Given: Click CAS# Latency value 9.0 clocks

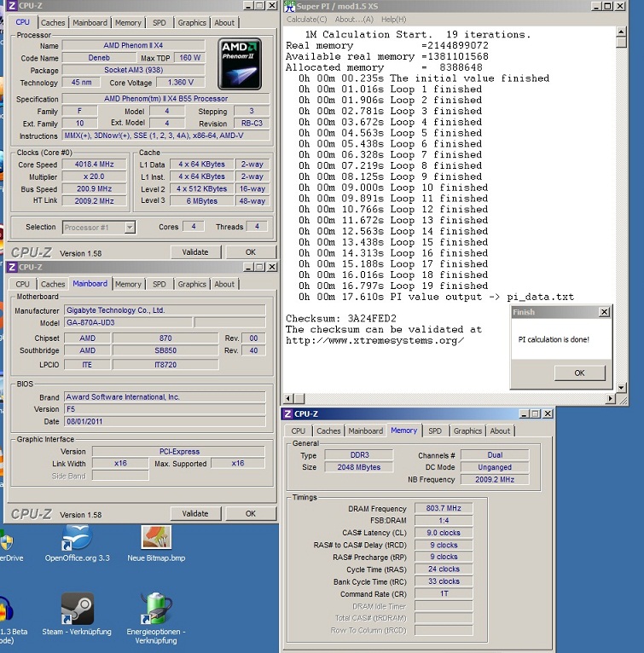Looking at the screenshot, I should click(444, 533).
